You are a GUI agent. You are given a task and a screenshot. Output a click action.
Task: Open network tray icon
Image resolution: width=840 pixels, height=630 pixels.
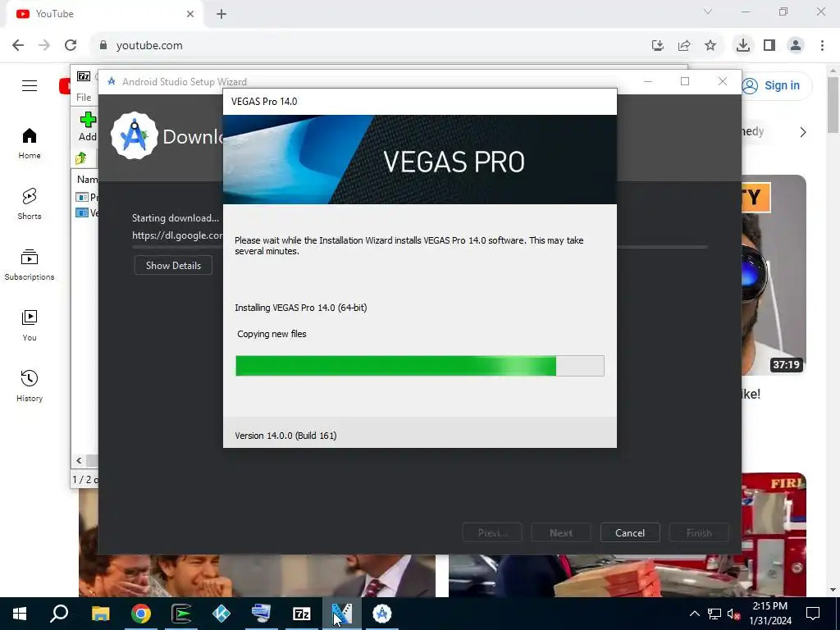point(714,614)
